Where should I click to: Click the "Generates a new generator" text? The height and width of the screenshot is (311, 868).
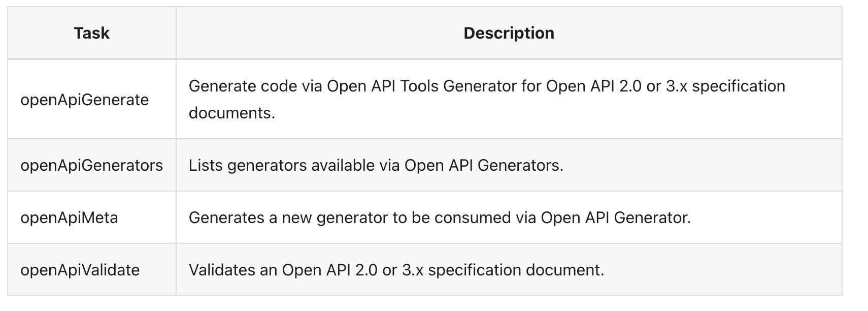pos(288,217)
